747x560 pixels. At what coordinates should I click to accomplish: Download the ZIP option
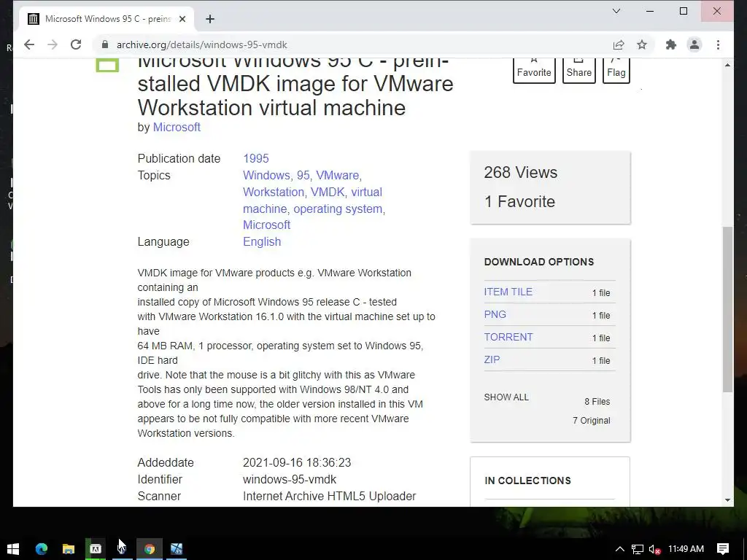click(492, 359)
